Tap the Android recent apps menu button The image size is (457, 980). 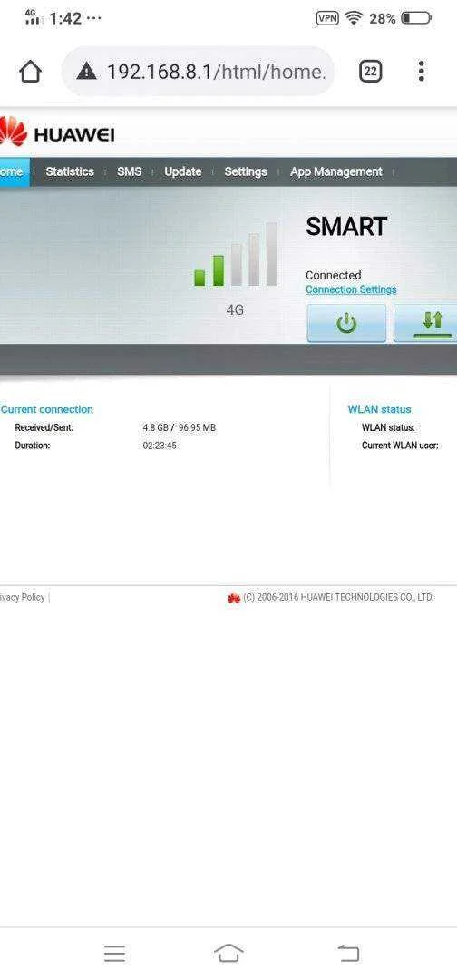coord(115,953)
